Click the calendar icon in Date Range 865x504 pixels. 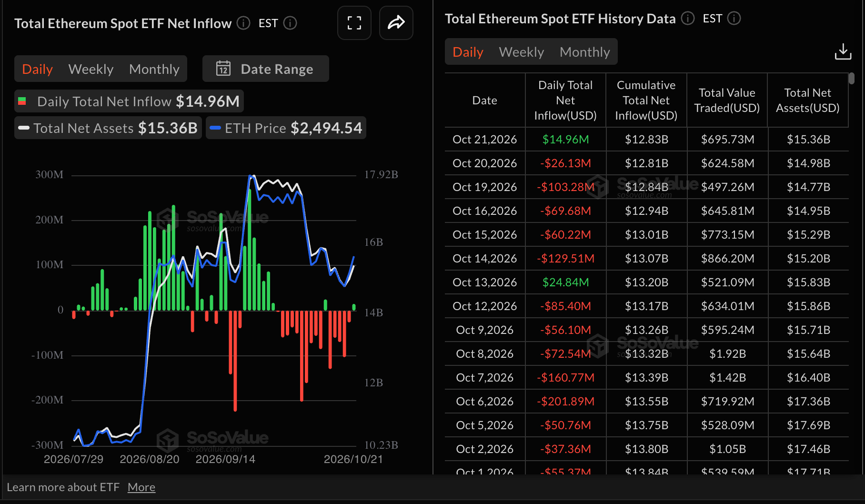(223, 69)
